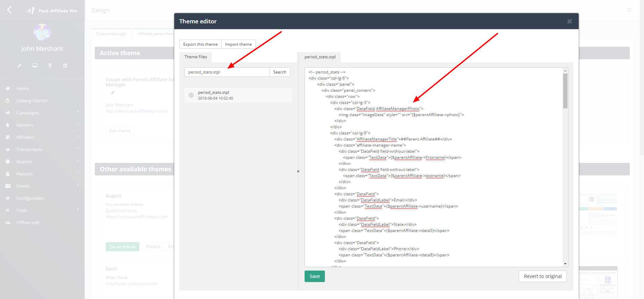This screenshot has height=299, width=644.
Task: Switch to the Customize Logo tab
Action: click(111, 34)
